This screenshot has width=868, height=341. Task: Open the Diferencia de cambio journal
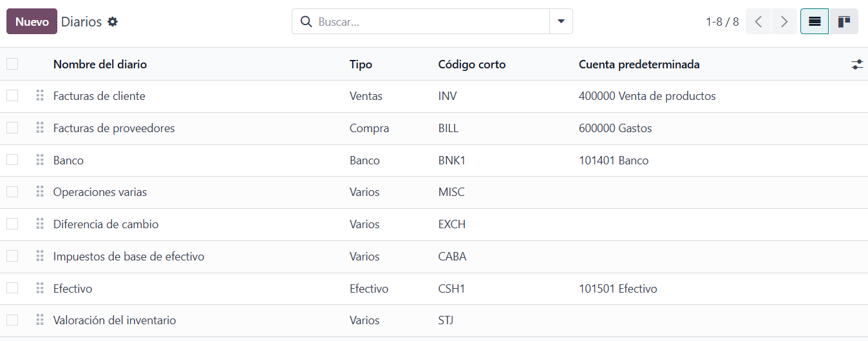pyautogui.click(x=106, y=224)
